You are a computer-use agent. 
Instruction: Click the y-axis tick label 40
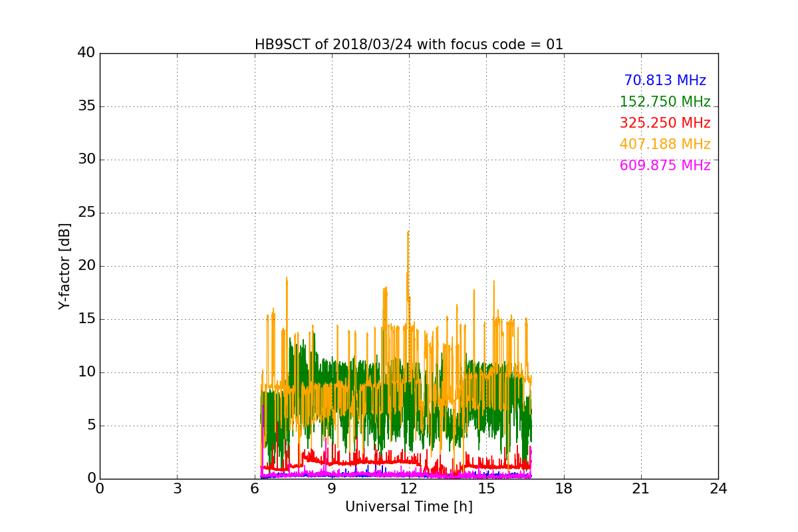pyautogui.click(x=86, y=53)
